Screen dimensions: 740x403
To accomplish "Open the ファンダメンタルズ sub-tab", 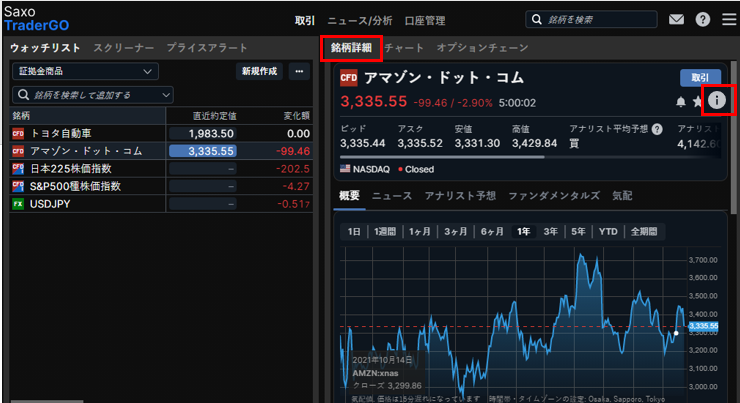I will click(x=554, y=196).
